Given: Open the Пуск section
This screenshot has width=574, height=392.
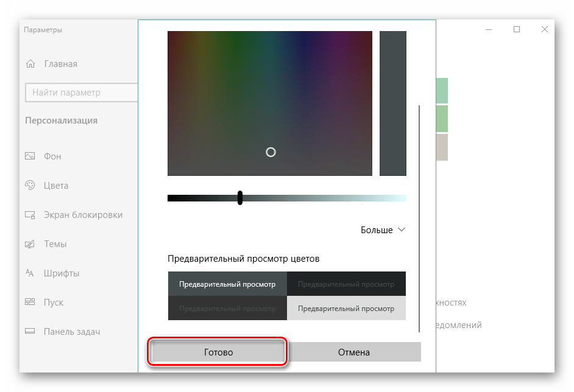Looking at the screenshot, I should 54,303.
